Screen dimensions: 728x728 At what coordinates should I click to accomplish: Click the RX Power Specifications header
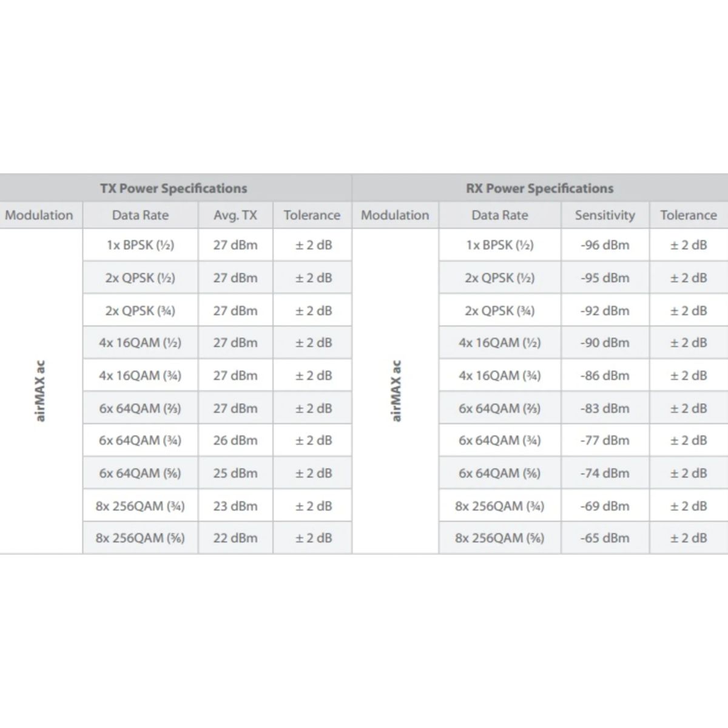[539, 188]
